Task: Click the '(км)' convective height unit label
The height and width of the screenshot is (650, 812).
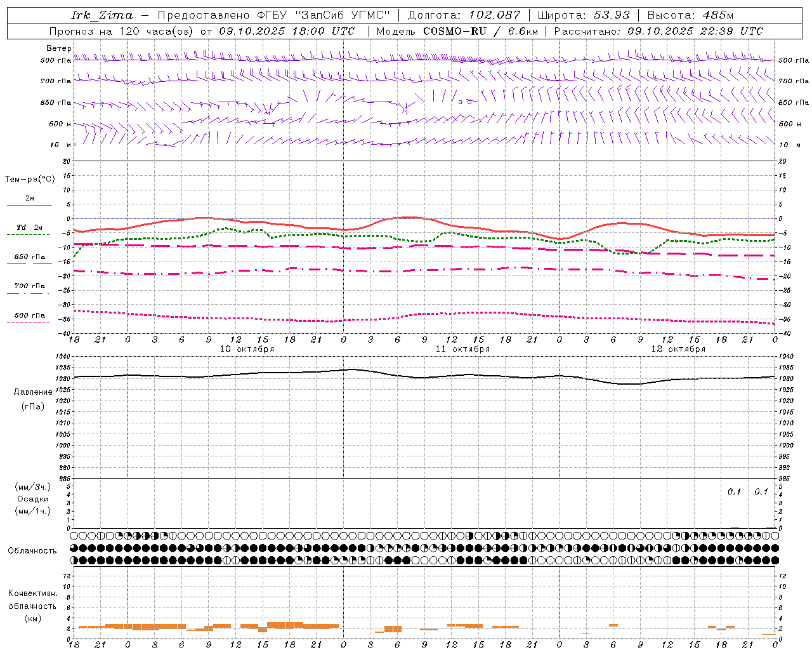Action: [x=33, y=618]
